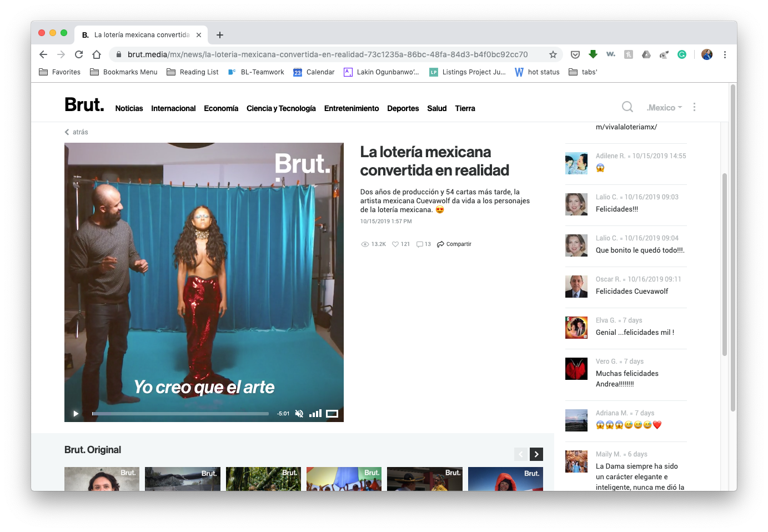The height and width of the screenshot is (532, 768).
Task: Toggle video fullscreen mode
Action: 332,414
